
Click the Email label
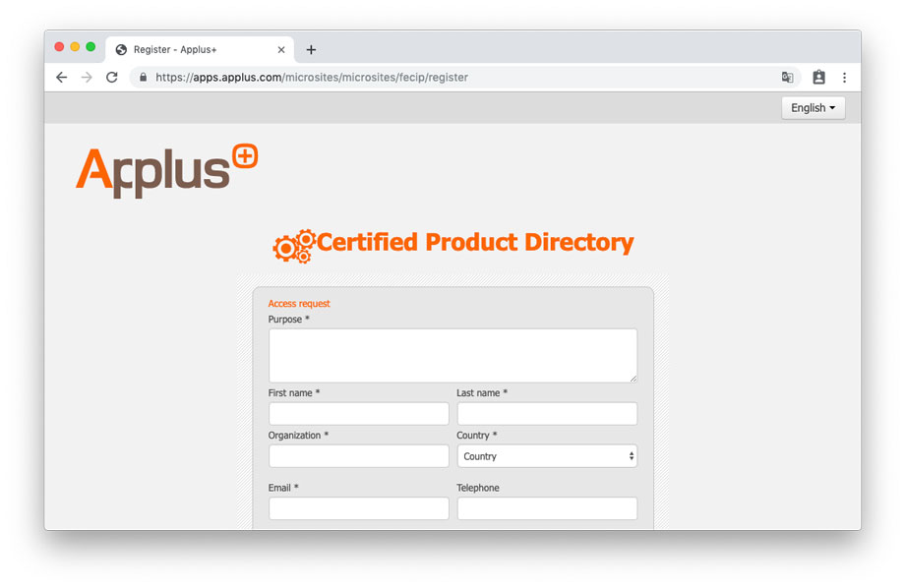pos(283,488)
